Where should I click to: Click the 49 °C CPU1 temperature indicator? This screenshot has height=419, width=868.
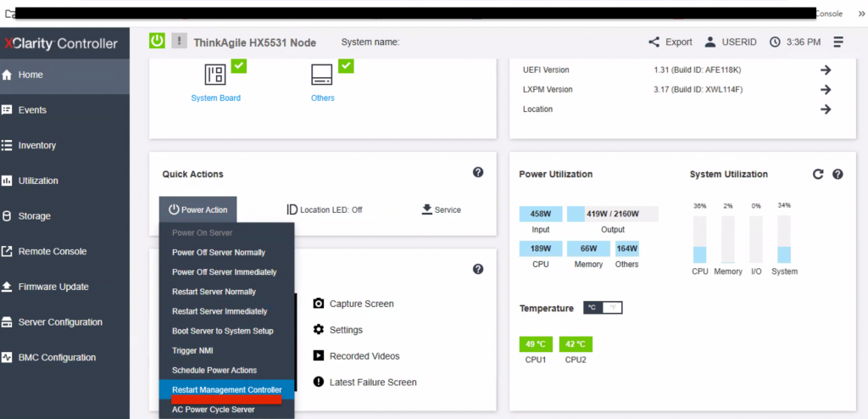click(536, 344)
